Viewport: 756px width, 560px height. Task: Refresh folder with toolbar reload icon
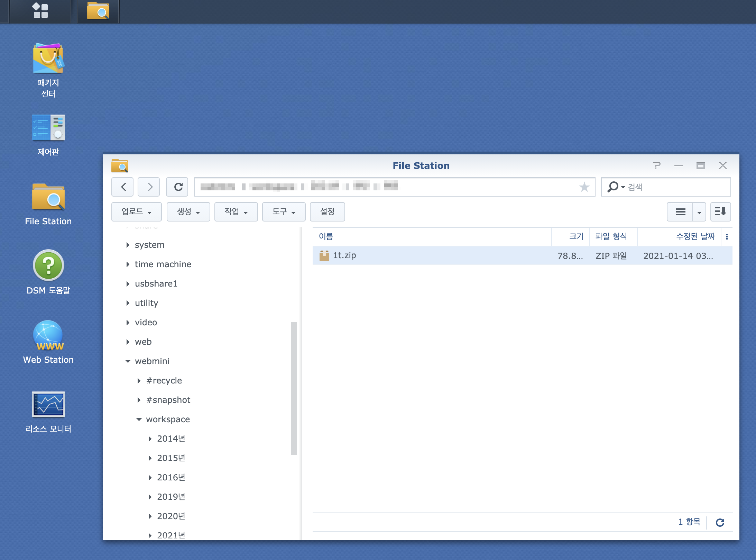point(178,187)
